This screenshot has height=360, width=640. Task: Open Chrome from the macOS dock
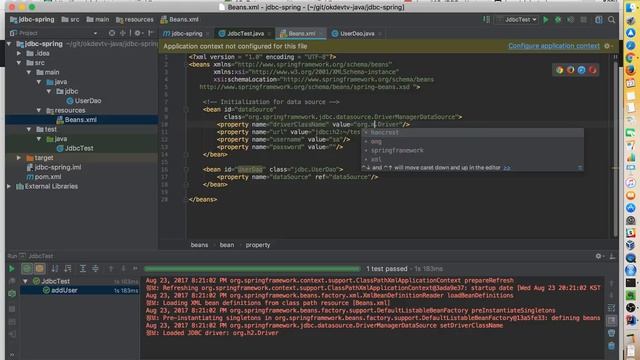631,58
